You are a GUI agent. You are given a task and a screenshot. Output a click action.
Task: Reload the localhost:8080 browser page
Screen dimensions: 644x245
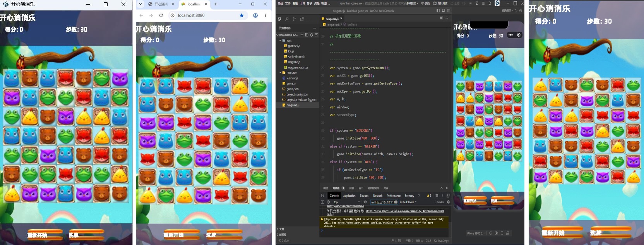[161, 15]
